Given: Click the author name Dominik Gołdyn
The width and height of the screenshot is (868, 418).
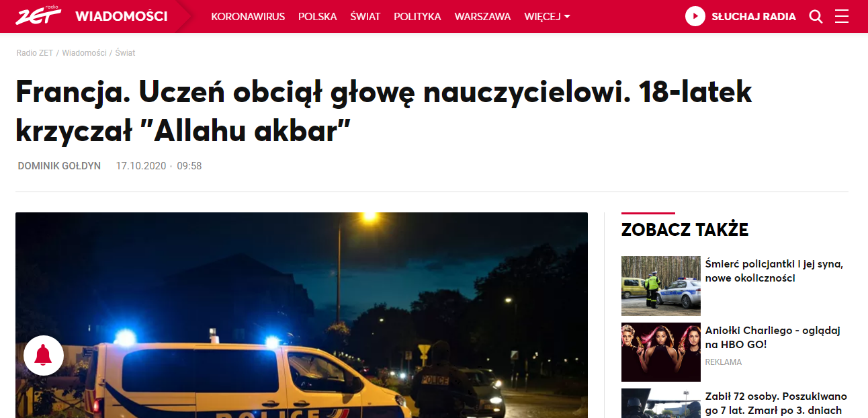Looking at the screenshot, I should click(x=59, y=166).
